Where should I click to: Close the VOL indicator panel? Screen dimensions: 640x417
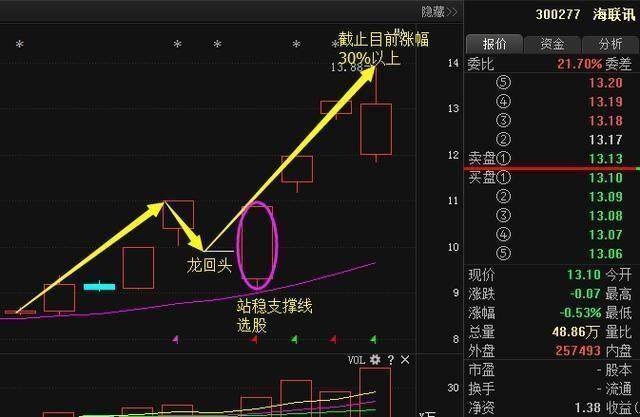405,360
